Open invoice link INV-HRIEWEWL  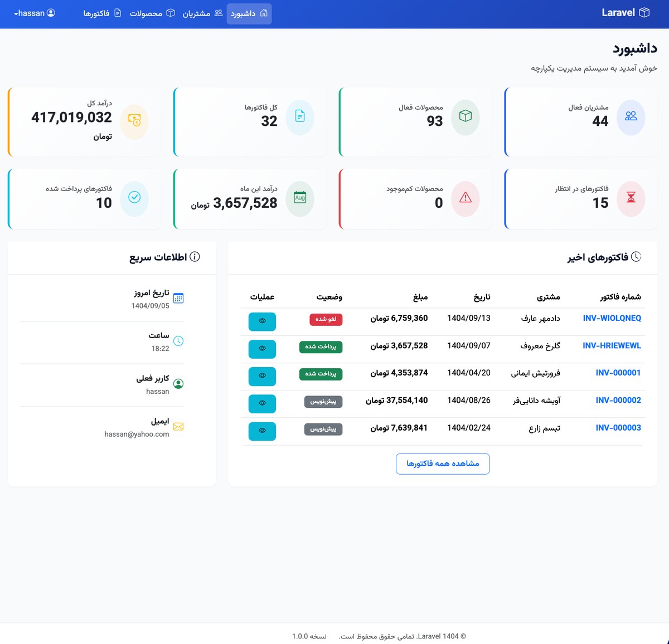pyautogui.click(x=611, y=345)
